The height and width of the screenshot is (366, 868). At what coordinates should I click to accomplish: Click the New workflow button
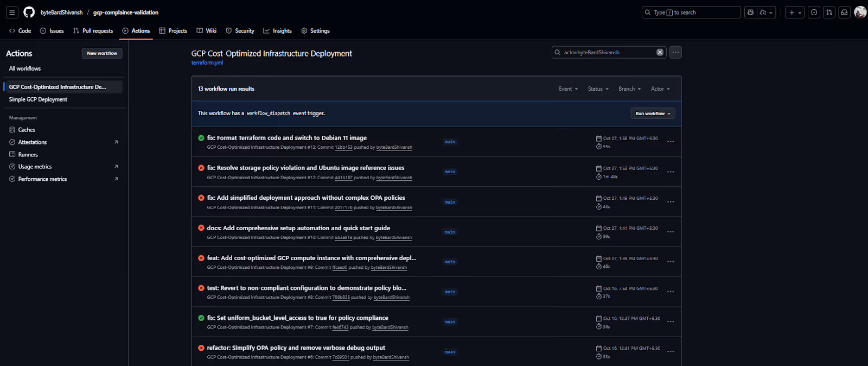[x=102, y=53]
